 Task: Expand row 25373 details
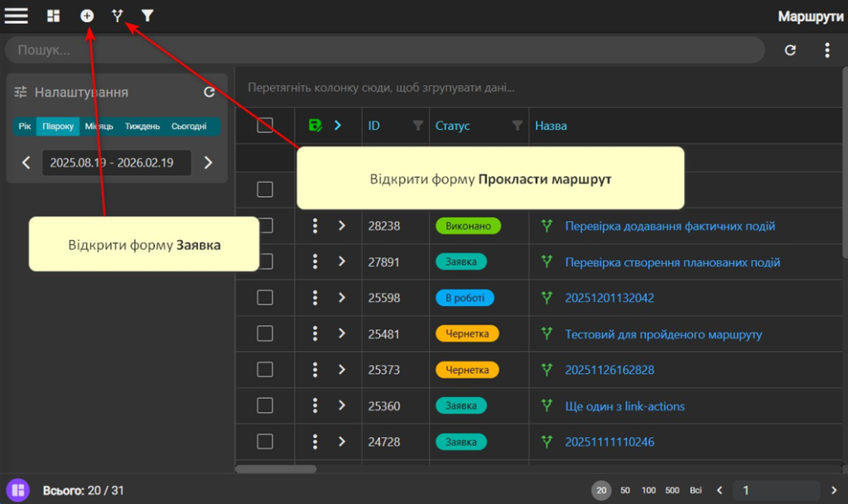coord(341,369)
